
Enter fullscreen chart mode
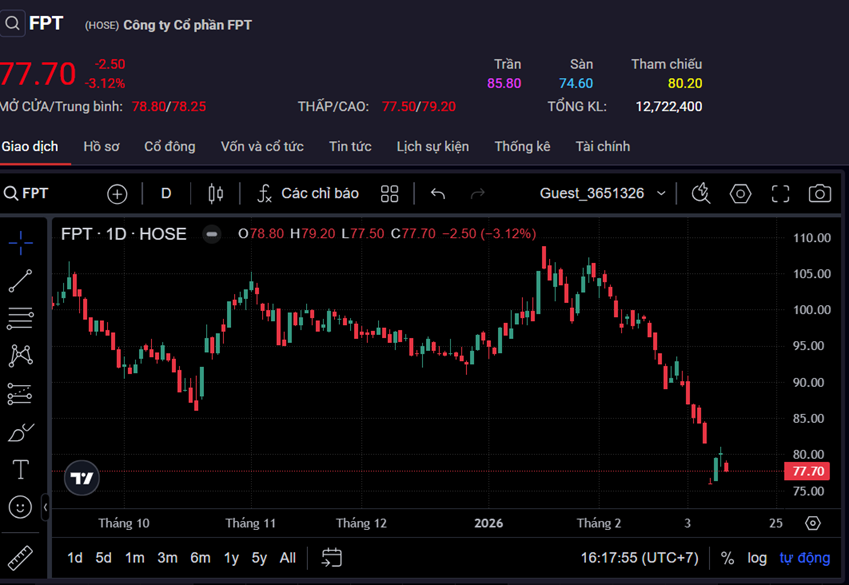pyautogui.click(x=780, y=193)
